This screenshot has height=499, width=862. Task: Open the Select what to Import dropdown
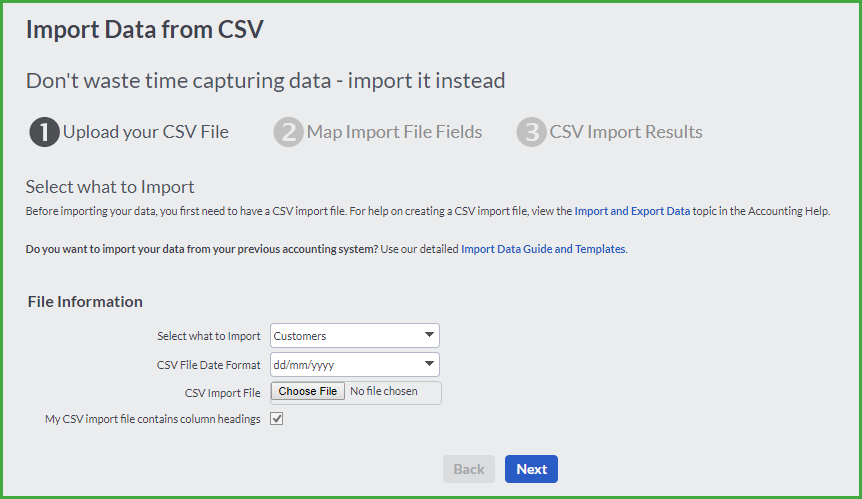[355, 336]
